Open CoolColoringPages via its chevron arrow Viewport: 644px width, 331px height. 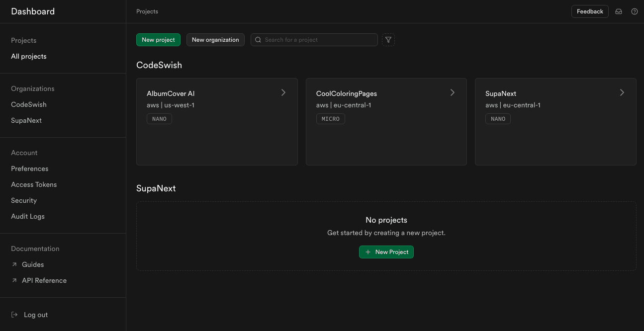453,92
